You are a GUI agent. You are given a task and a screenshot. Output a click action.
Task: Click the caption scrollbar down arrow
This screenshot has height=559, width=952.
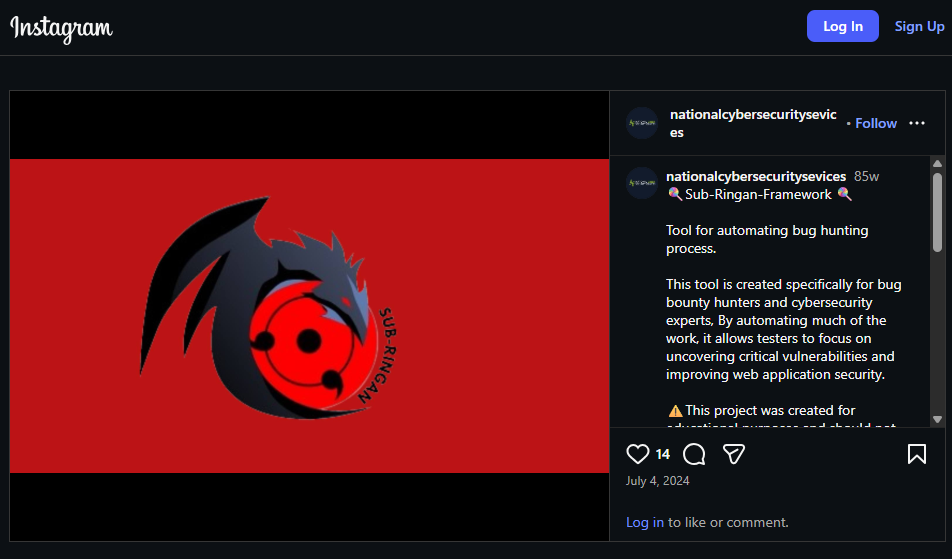(x=937, y=419)
